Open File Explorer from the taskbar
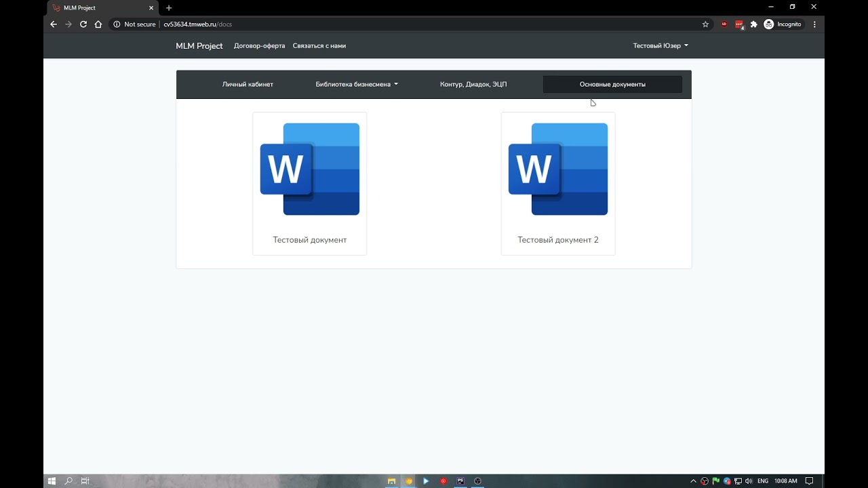 [391, 481]
